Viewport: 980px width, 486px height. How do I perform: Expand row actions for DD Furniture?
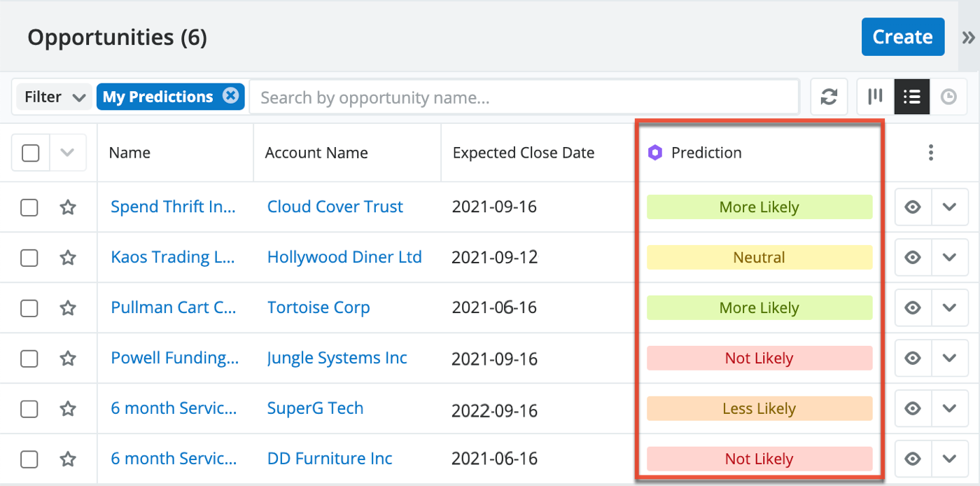(x=950, y=459)
